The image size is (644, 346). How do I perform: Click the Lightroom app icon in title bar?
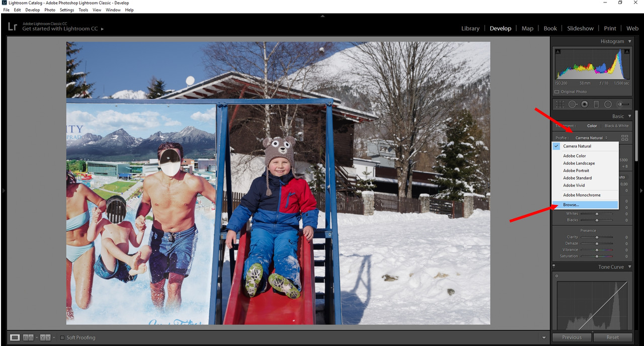4,3
